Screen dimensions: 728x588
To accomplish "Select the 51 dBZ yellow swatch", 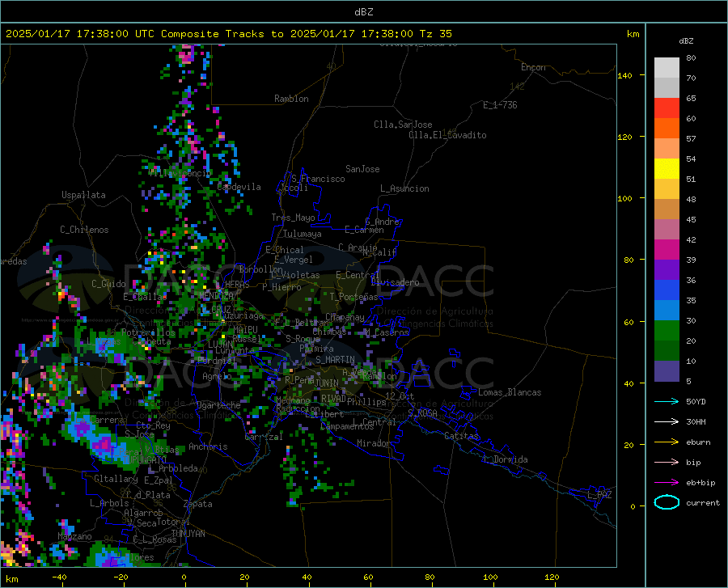I will [667, 169].
